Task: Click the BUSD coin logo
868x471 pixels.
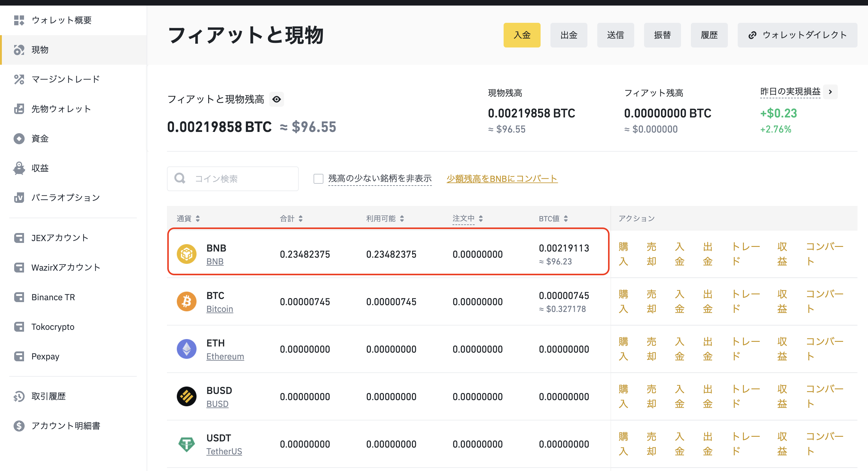Action: coord(187,396)
